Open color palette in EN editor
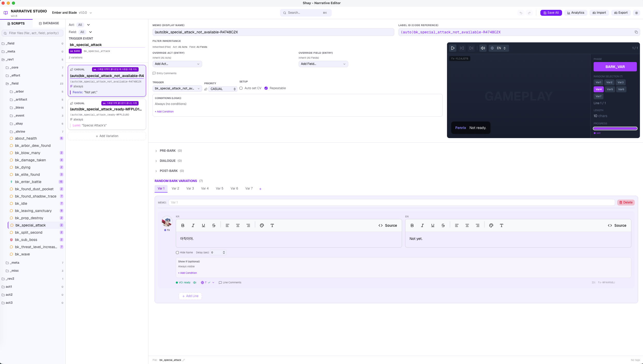Viewport: 643px width, 364px height. pos(491,225)
